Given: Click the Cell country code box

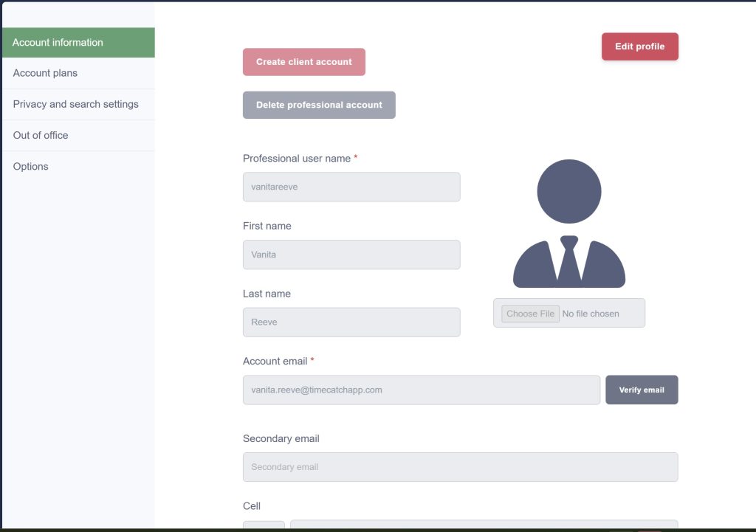Looking at the screenshot, I should pyautogui.click(x=264, y=525).
